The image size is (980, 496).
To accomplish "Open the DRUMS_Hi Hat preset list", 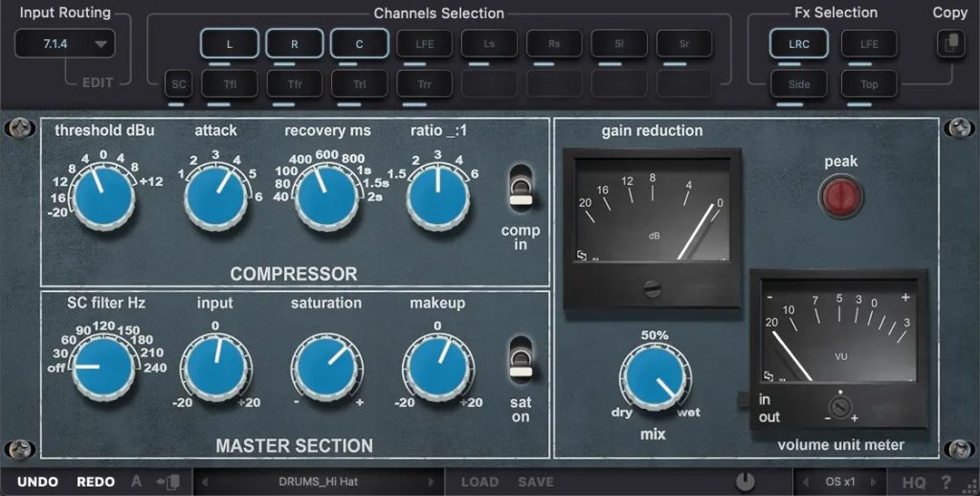I will tap(318, 482).
